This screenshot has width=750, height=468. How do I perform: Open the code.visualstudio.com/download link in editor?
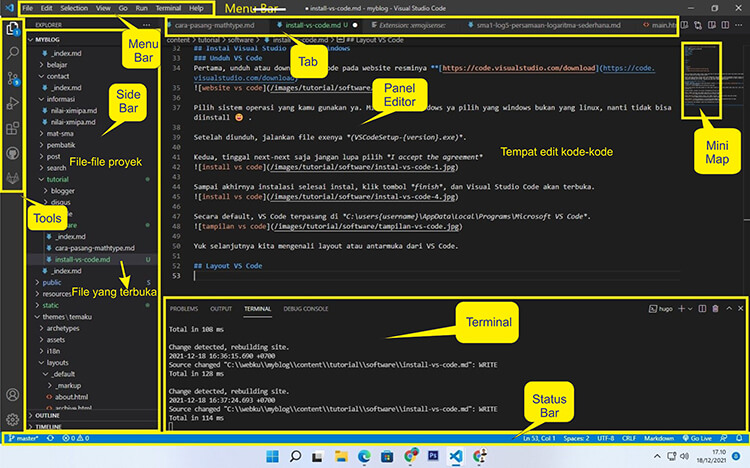pos(518,68)
